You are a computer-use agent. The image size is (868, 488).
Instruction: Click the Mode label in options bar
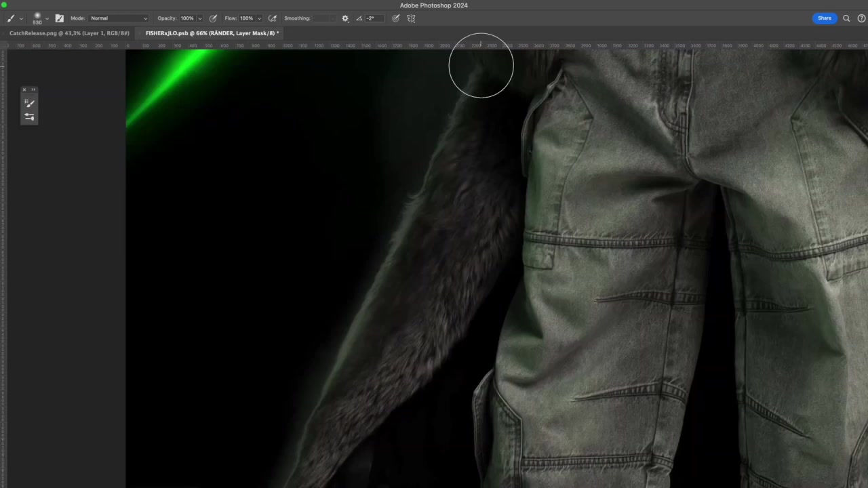[x=78, y=18]
